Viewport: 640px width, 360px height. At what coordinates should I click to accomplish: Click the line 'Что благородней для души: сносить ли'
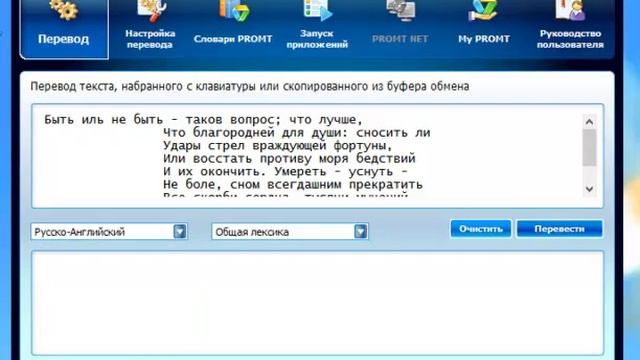click(297, 133)
